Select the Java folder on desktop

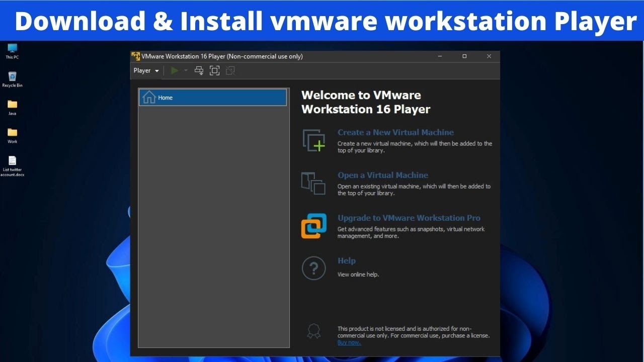pyautogui.click(x=12, y=108)
